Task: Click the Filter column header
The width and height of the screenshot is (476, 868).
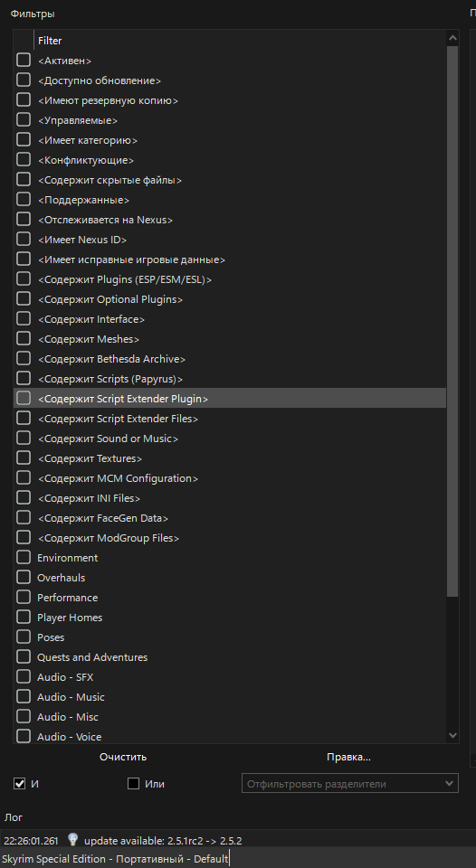Action: click(240, 41)
